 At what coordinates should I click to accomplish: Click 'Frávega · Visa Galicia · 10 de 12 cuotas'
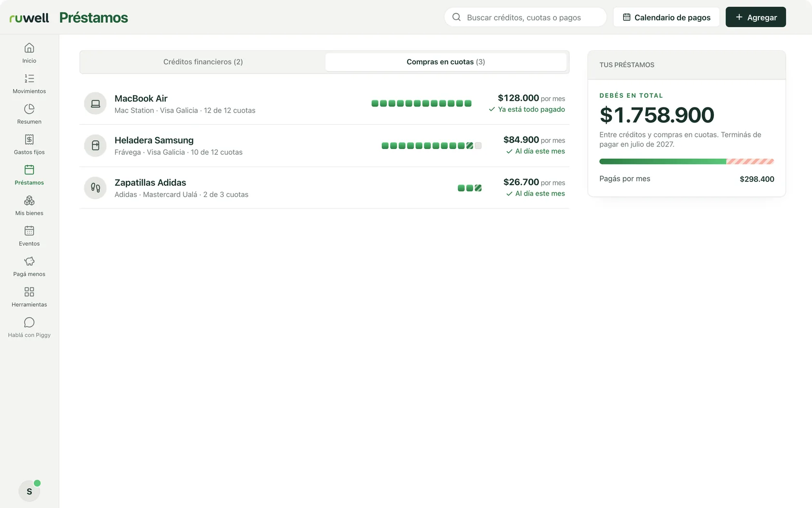(178, 152)
